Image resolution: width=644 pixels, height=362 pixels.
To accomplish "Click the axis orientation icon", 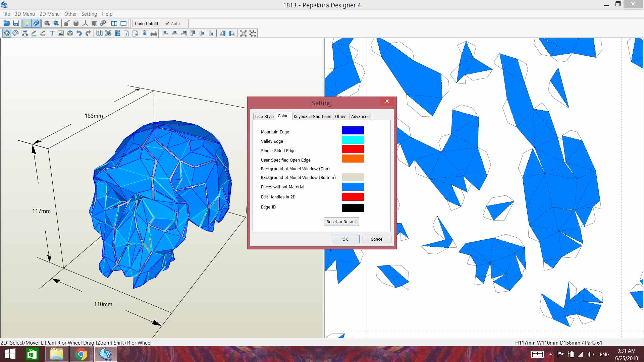I will pyautogui.click(x=85, y=23).
